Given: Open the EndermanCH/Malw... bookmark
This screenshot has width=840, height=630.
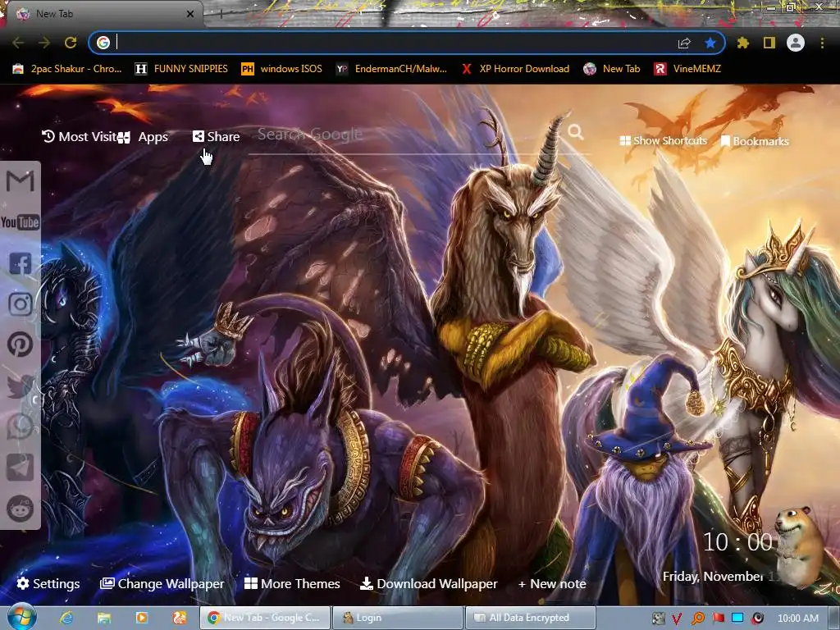Looking at the screenshot, I should coord(391,69).
